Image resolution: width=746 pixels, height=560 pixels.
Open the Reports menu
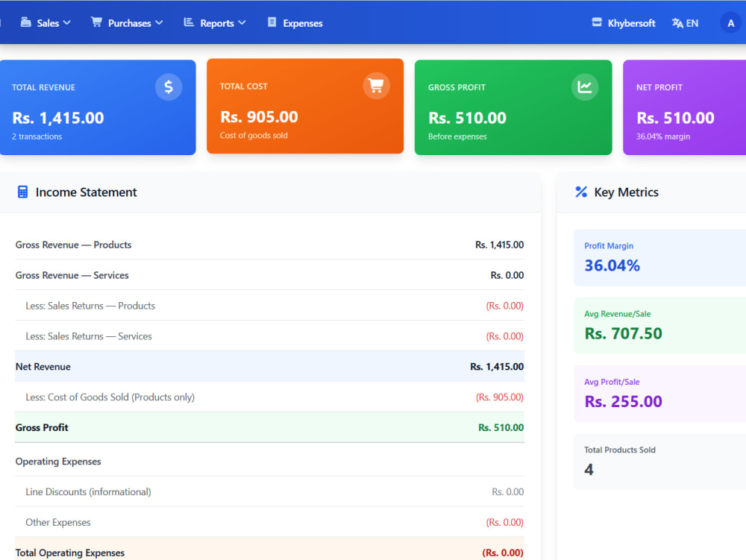[x=215, y=23]
